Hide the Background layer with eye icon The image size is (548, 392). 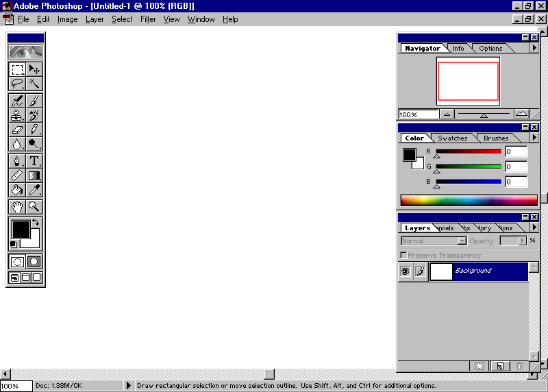(x=406, y=271)
